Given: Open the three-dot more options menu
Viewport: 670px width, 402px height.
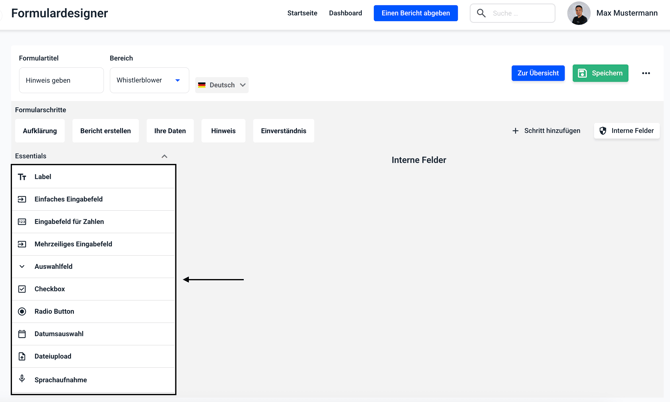Looking at the screenshot, I should (646, 73).
